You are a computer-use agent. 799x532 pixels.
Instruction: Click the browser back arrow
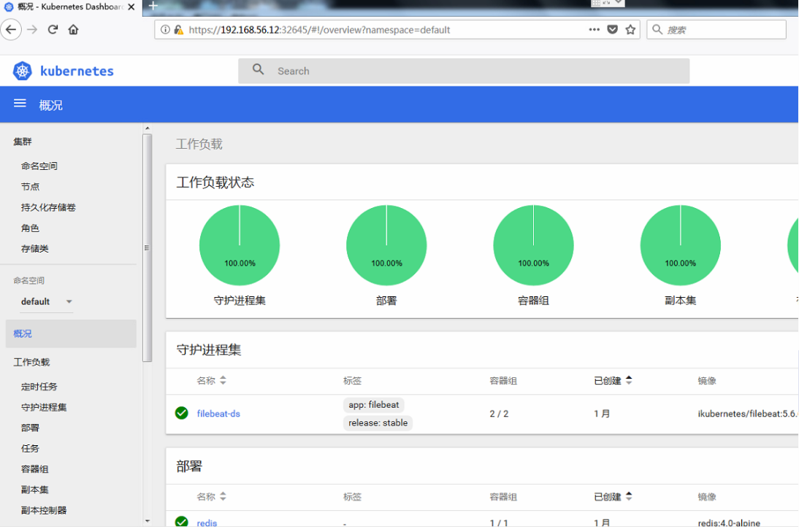(x=11, y=30)
